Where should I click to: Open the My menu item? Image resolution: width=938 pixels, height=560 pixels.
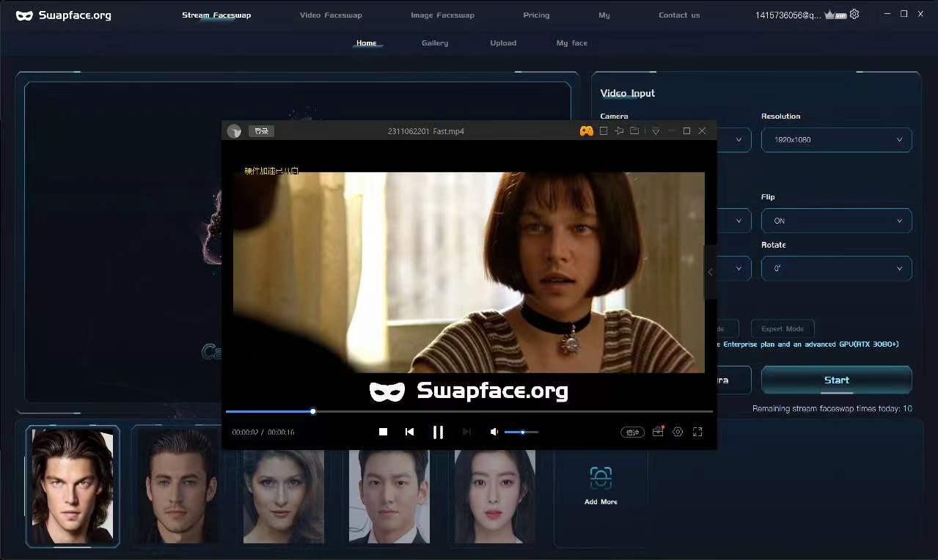point(604,15)
